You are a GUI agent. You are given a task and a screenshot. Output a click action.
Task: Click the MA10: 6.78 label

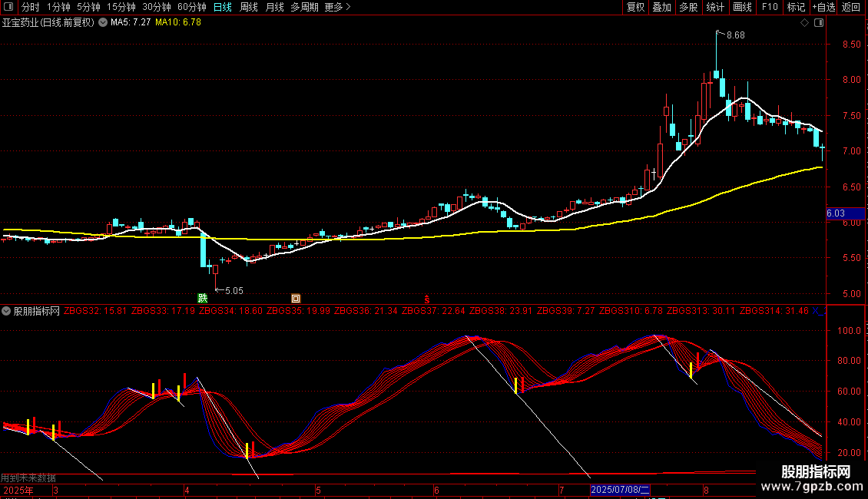178,23
